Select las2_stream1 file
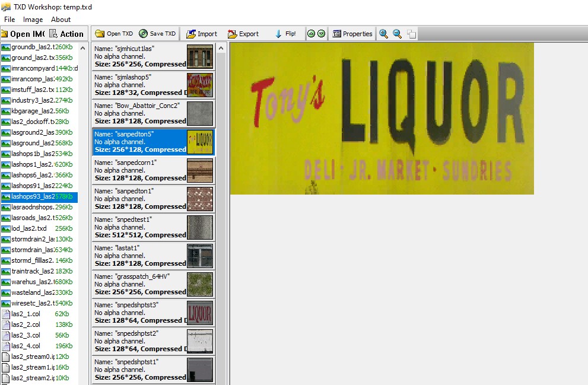Image resolution: width=588 pixels, height=385 pixels. 39,367
